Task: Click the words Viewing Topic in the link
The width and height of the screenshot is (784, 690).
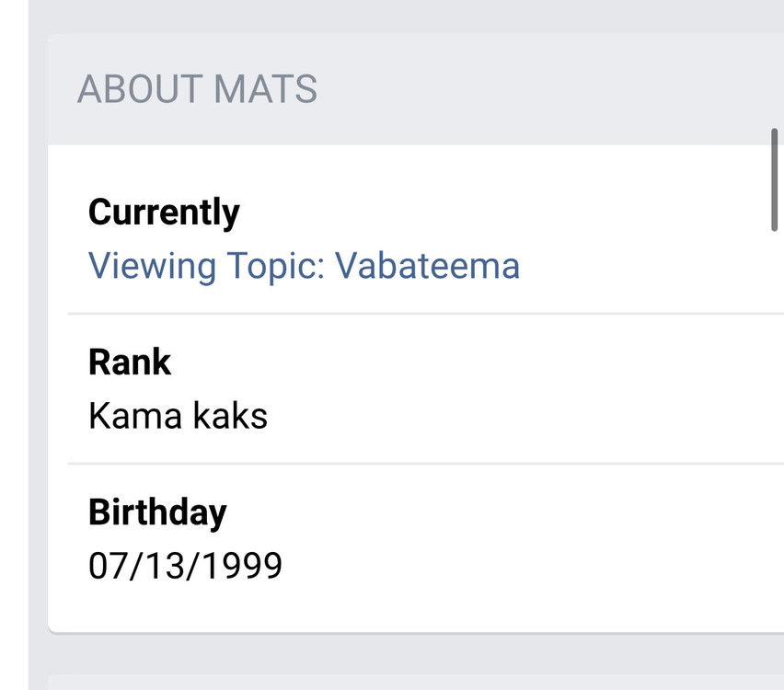Action: click(206, 266)
